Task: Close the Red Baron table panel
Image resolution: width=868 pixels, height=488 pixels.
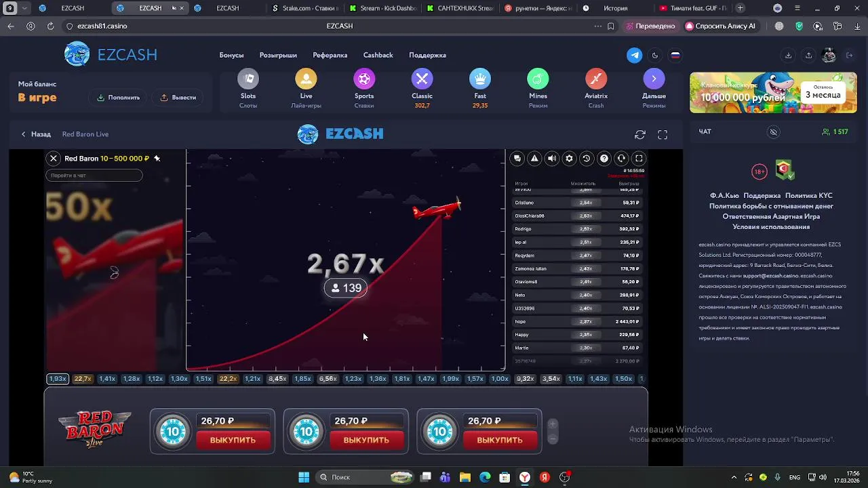Action: pyautogui.click(x=53, y=159)
